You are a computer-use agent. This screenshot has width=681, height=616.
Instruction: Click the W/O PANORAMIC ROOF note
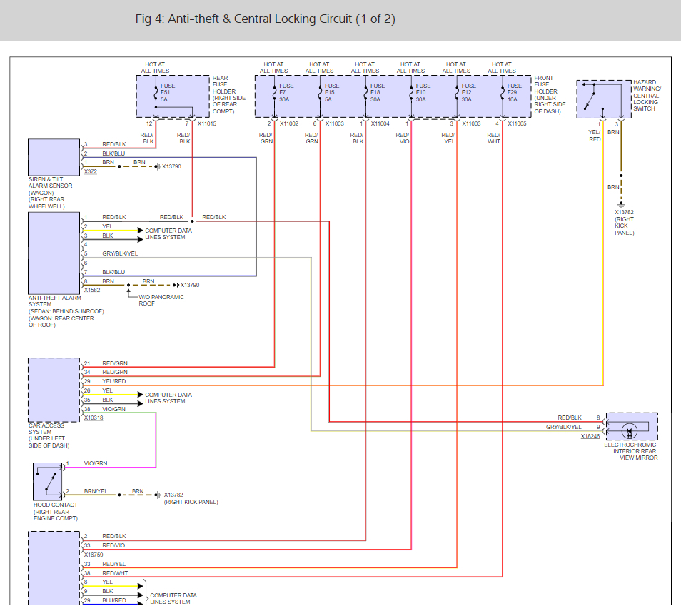(x=161, y=301)
